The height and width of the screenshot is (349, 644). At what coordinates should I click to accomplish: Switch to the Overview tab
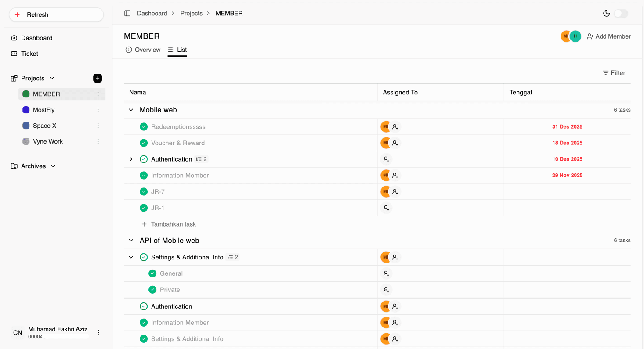click(x=143, y=50)
